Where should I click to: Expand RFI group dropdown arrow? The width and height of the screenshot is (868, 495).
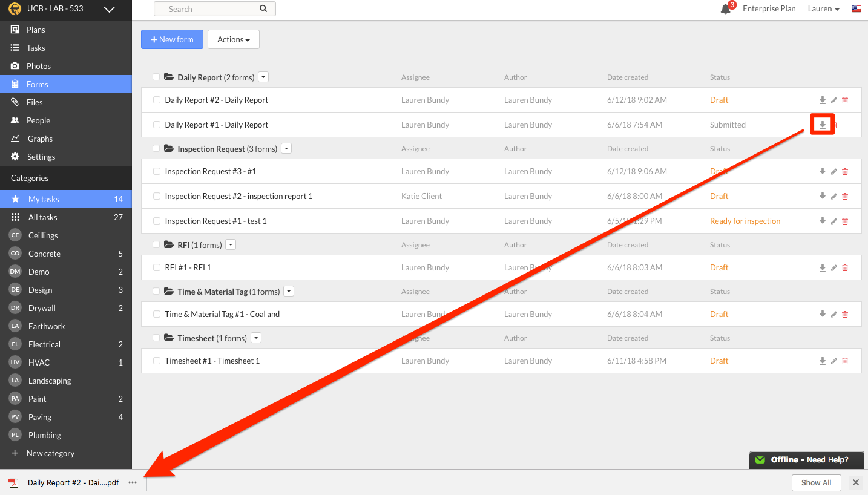[231, 245]
